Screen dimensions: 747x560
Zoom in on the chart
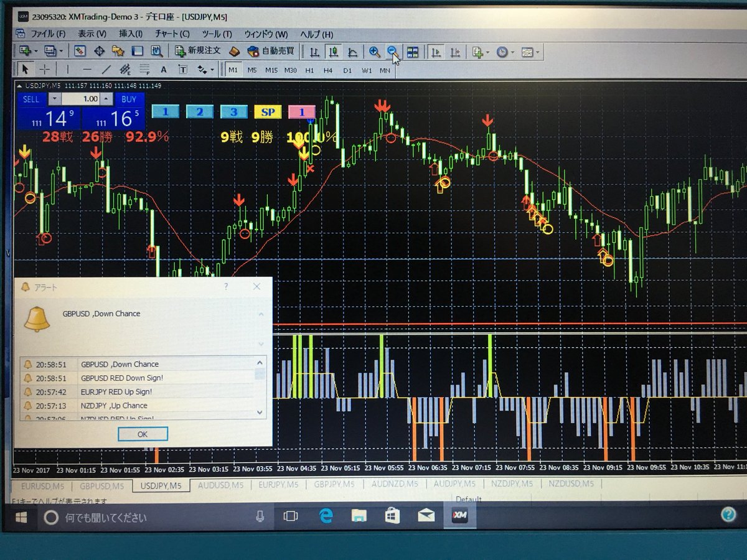374,52
